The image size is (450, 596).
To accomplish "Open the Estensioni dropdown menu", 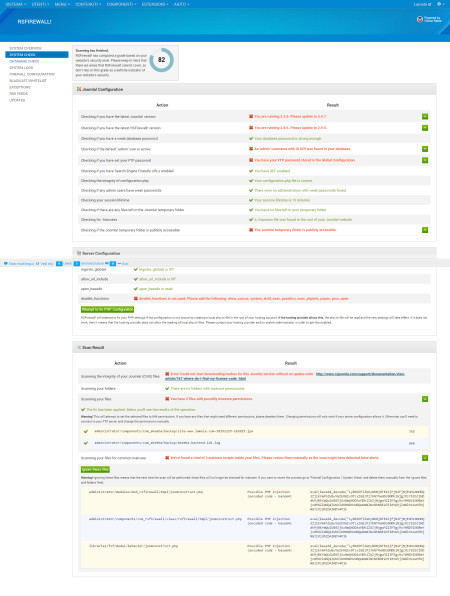I will pos(155,4).
